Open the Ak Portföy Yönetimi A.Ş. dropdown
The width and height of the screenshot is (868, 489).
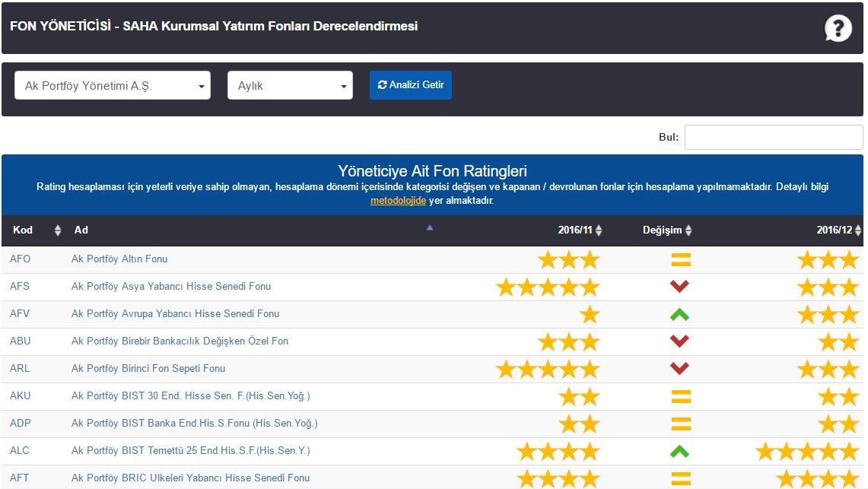tap(113, 85)
